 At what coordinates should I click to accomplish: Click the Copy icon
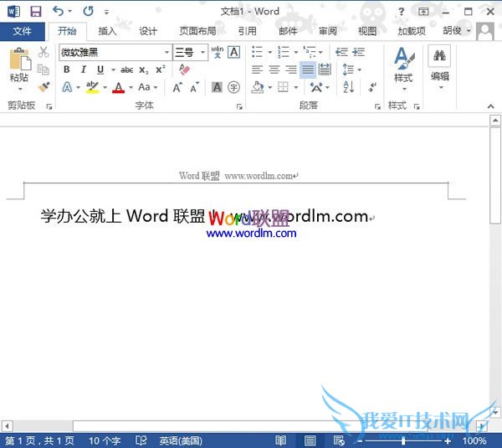(x=44, y=70)
